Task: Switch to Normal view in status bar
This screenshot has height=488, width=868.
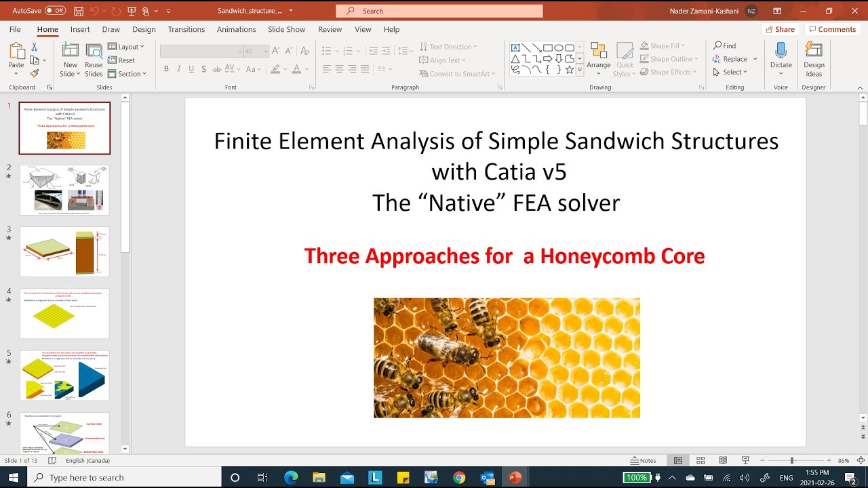Action: [x=678, y=460]
